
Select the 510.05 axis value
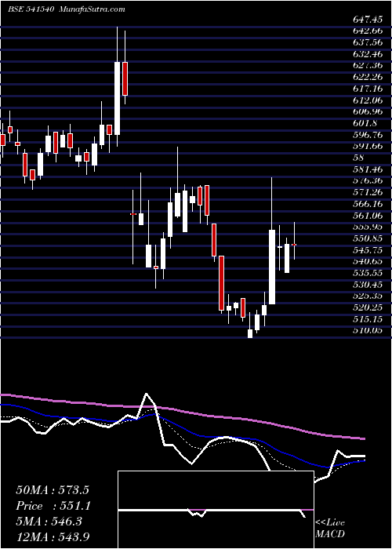[368, 330]
